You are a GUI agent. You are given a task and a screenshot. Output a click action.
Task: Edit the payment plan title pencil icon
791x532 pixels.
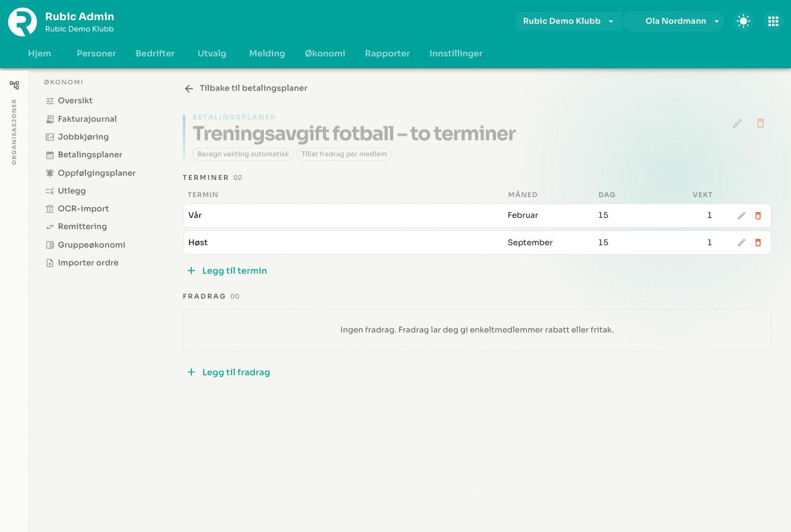point(737,123)
